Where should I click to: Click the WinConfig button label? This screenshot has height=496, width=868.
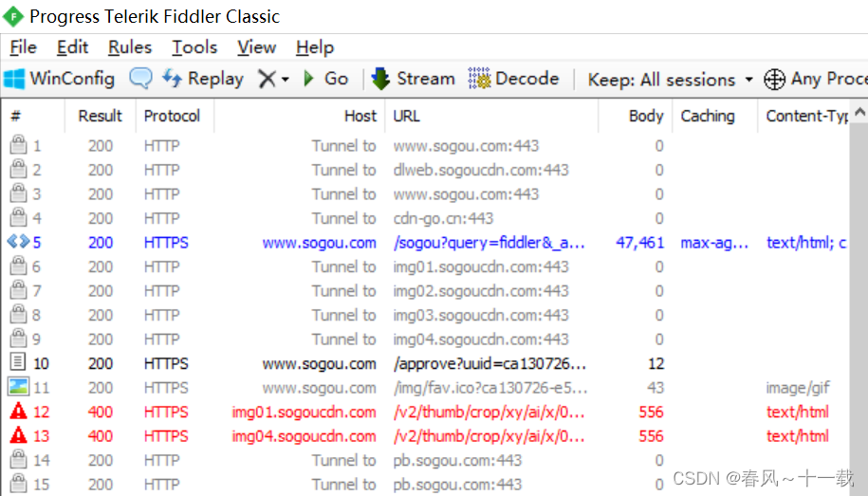coord(72,79)
